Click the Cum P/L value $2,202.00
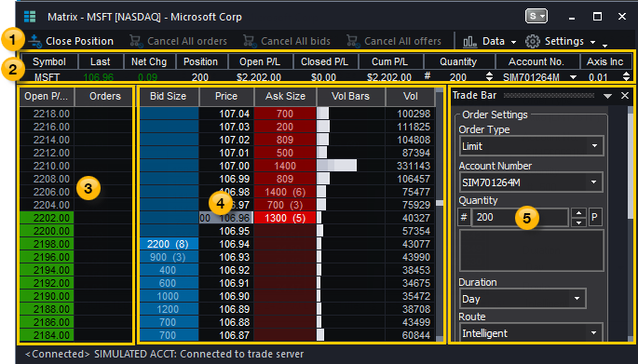This screenshot has height=364, width=638. coord(389,77)
